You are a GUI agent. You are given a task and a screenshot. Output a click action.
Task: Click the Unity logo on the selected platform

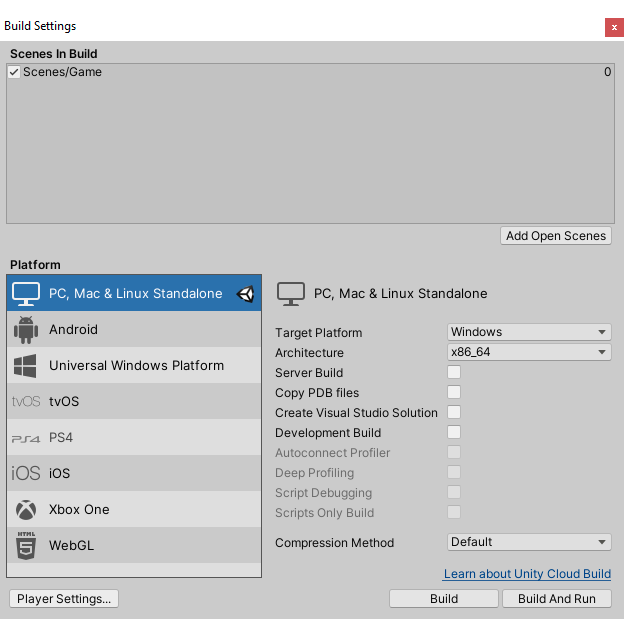pyautogui.click(x=245, y=294)
